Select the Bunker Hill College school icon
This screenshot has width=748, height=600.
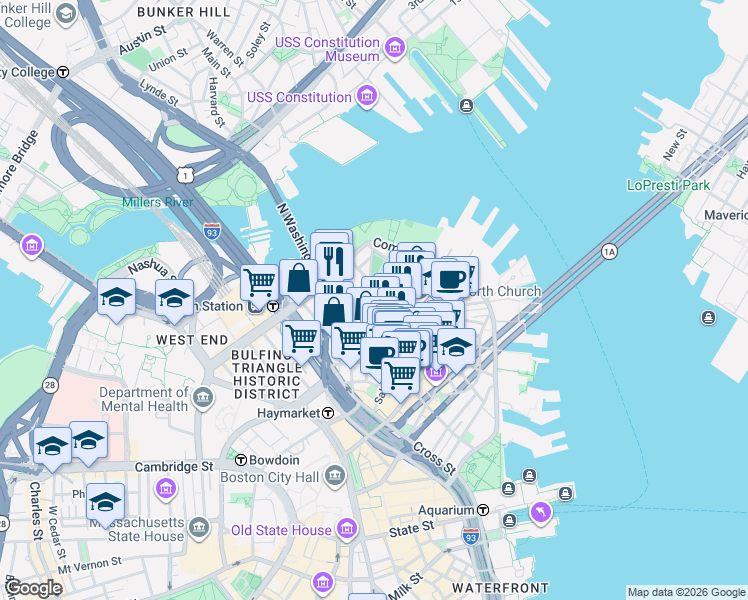[66, 14]
